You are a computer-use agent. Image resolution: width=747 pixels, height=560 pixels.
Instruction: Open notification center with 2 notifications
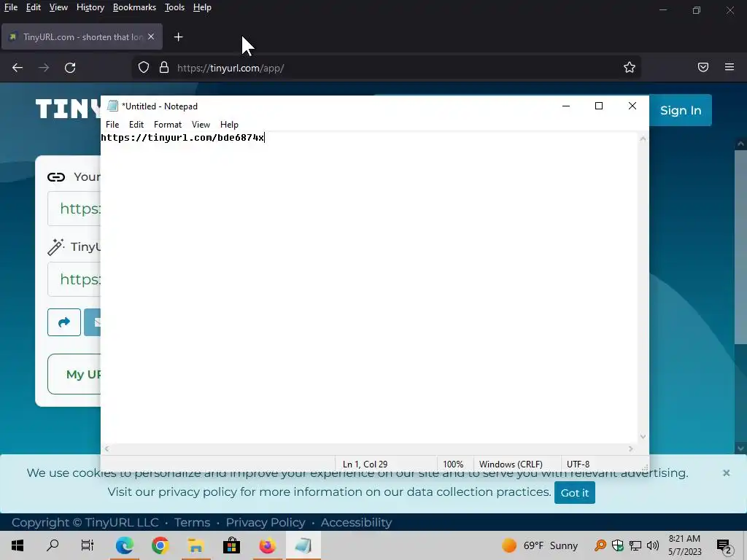[724, 546]
